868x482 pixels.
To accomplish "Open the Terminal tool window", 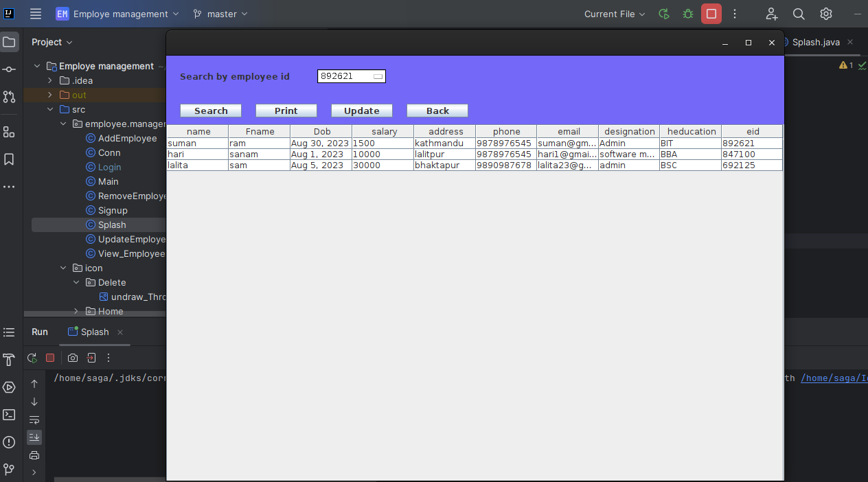I will [9, 415].
